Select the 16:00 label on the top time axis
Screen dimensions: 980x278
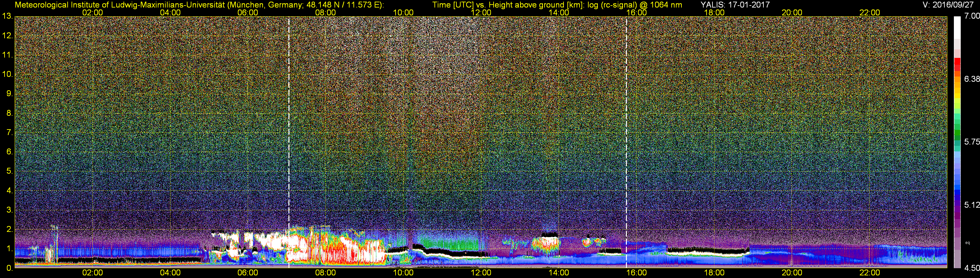(x=636, y=12)
